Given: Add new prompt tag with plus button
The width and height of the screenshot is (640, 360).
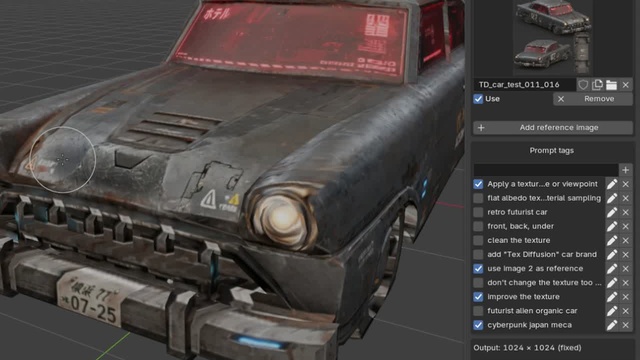Looking at the screenshot, I should pyautogui.click(x=625, y=170).
